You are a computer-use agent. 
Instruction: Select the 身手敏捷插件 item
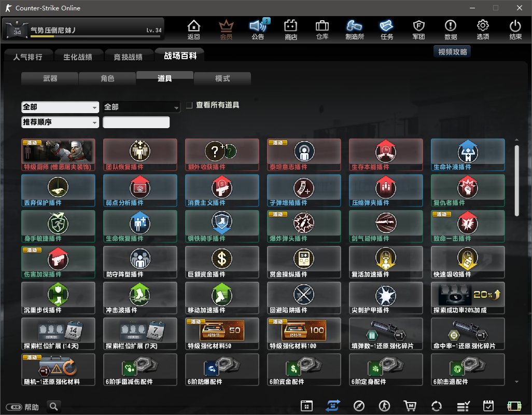(59, 226)
